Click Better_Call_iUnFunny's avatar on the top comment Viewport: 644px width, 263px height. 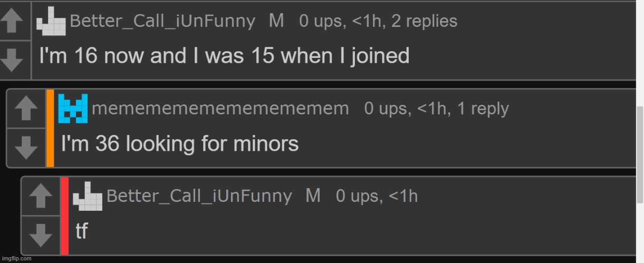(x=51, y=22)
